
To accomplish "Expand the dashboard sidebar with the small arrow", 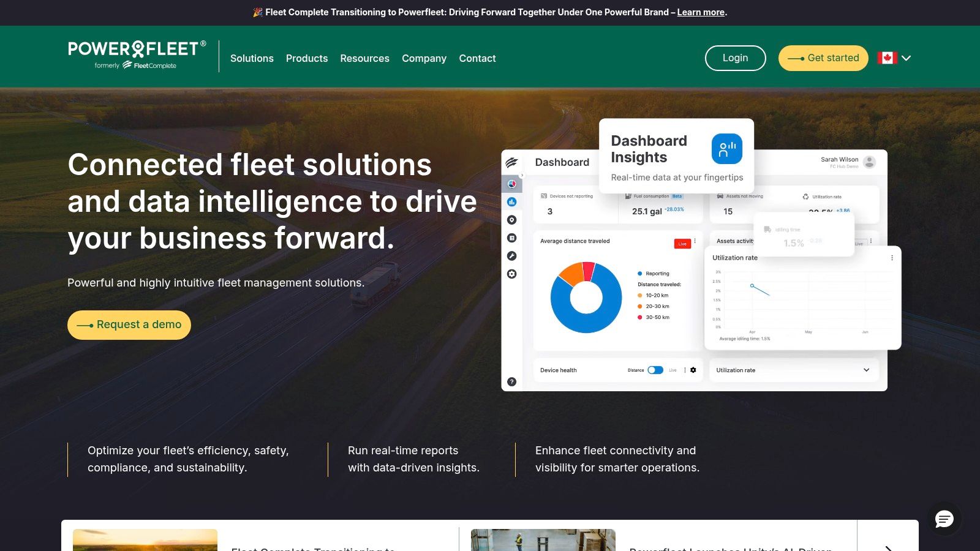I will tap(522, 176).
